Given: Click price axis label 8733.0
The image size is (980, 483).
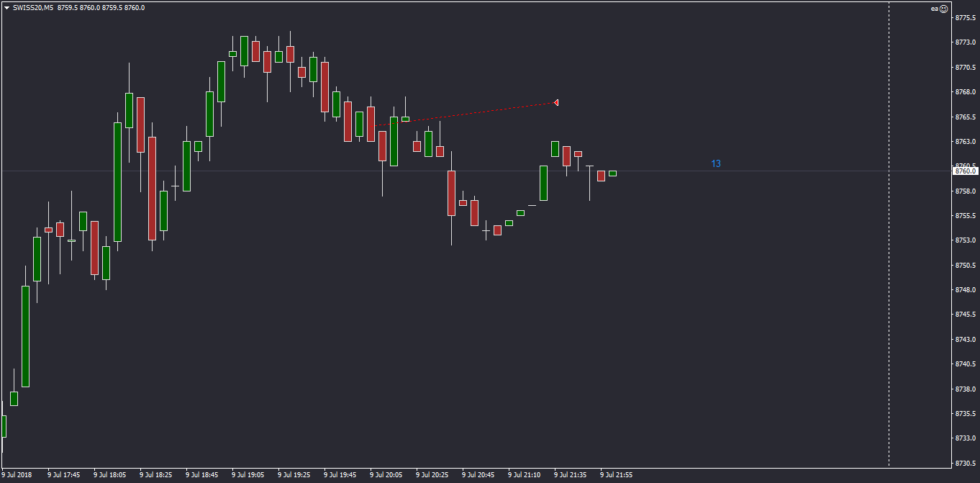Looking at the screenshot, I should pos(965,438).
